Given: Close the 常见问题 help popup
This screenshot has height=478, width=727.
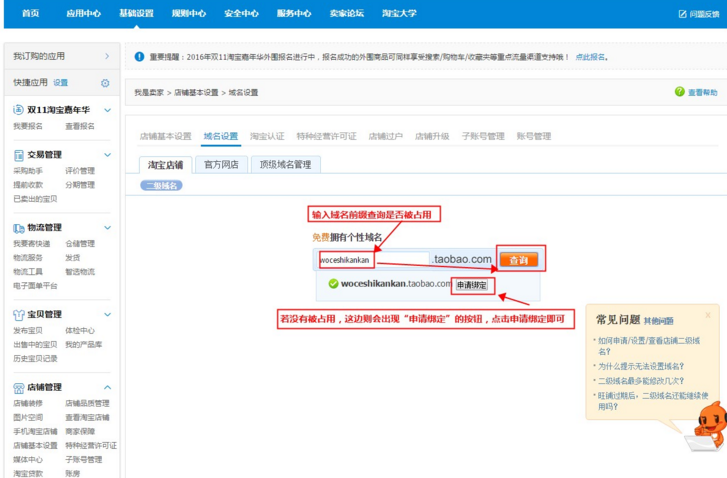Looking at the screenshot, I should click(708, 315).
